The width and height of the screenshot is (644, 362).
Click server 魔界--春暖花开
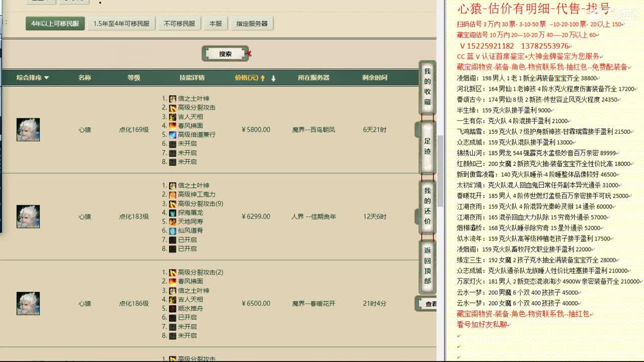(x=313, y=304)
